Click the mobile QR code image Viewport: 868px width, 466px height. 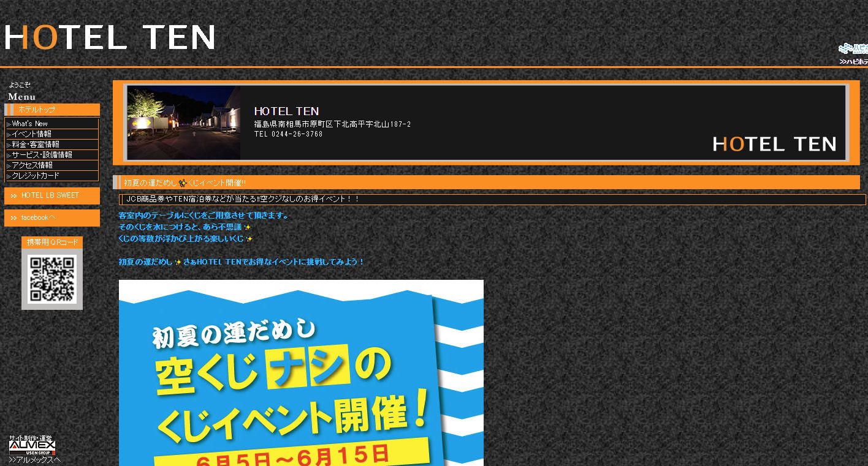pyautogui.click(x=52, y=279)
